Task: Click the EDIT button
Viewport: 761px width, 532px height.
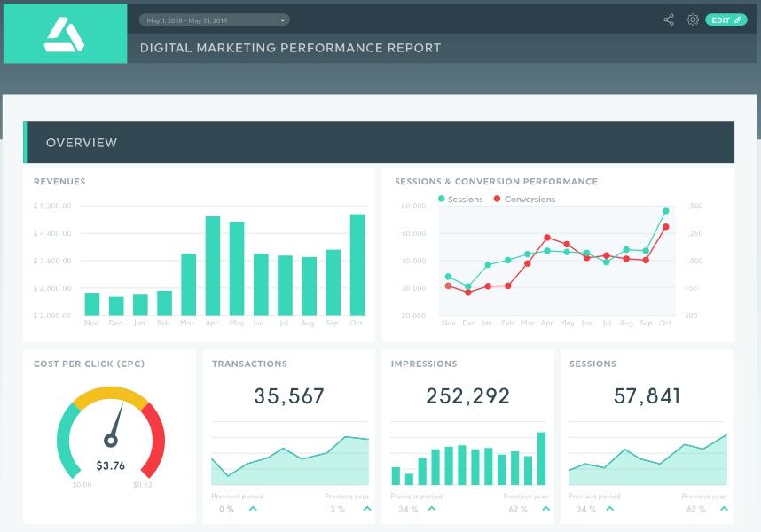Action: [x=726, y=20]
